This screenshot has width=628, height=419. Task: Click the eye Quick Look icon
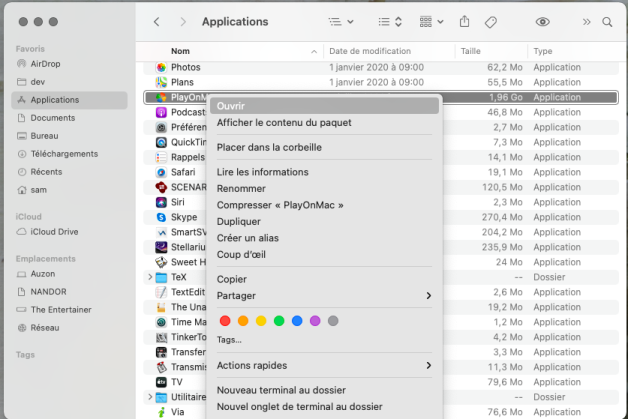click(x=543, y=22)
